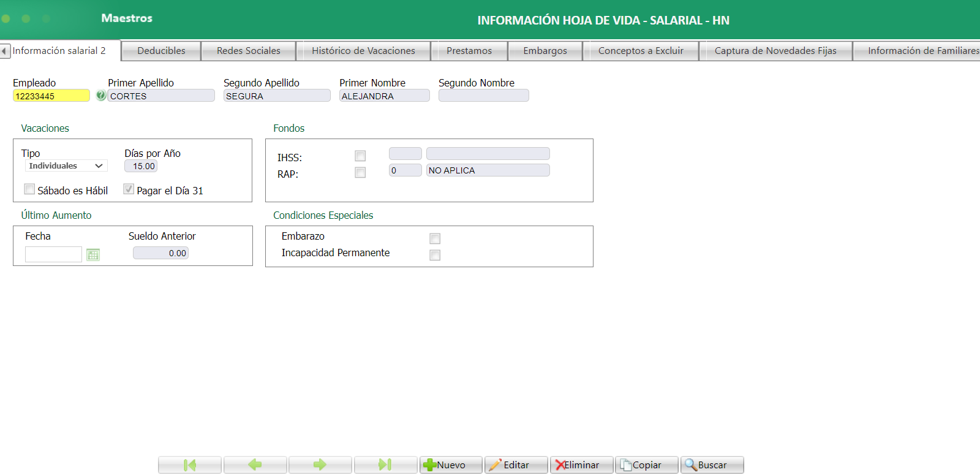Image resolution: width=980 pixels, height=475 pixels.
Task: Click the Copiar button
Action: 647,465
